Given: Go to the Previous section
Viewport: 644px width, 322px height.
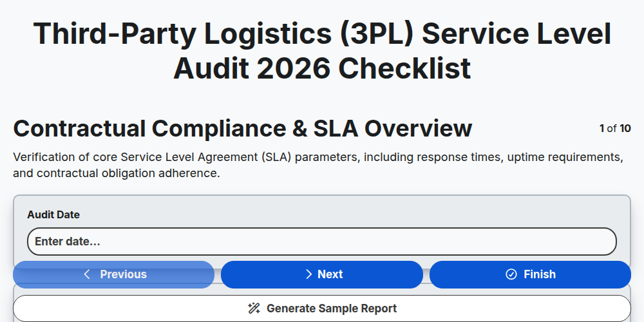Looking at the screenshot, I should coord(113,274).
